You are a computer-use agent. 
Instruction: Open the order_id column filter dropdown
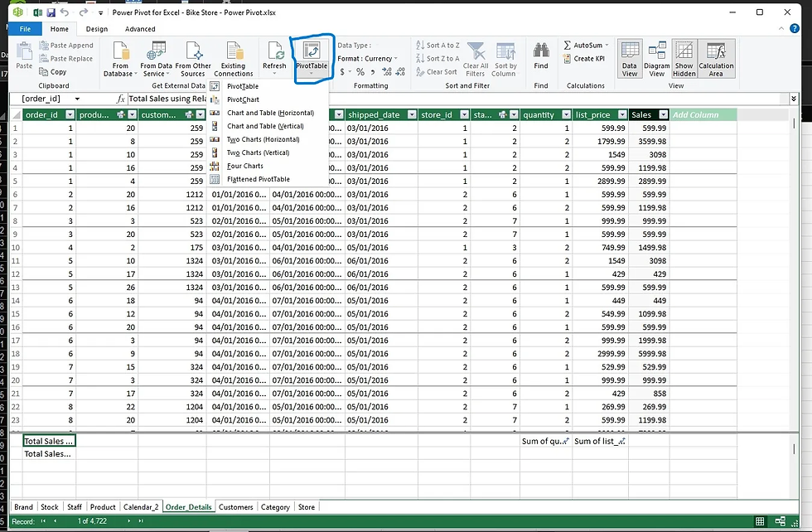[70, 114]
